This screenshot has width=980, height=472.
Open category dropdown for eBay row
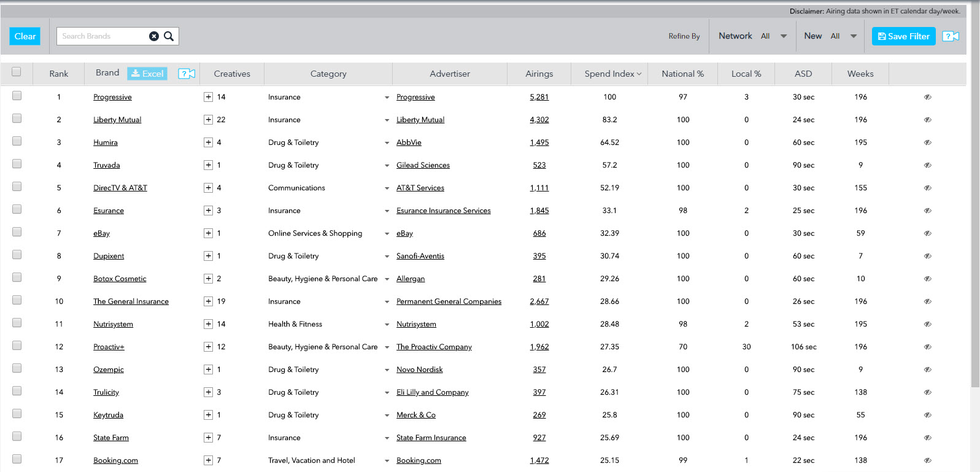click(x=387, y=234)
